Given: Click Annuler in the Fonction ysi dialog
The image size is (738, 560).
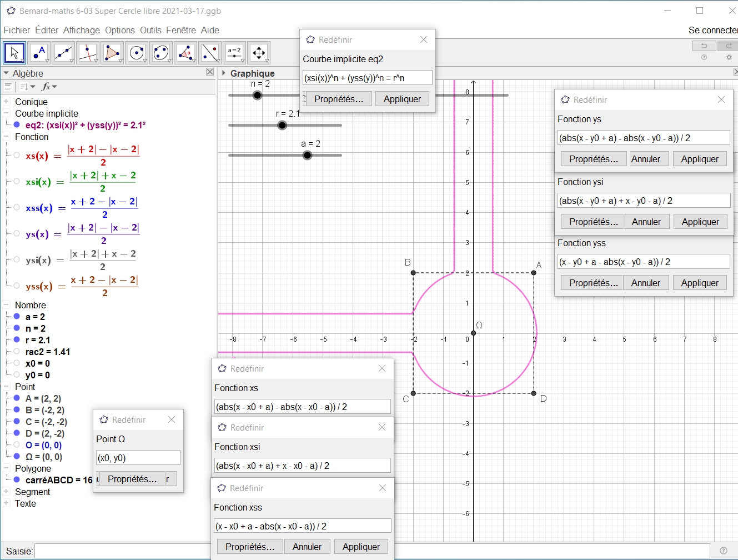Looking at the screenshot, I should (646, 222).
